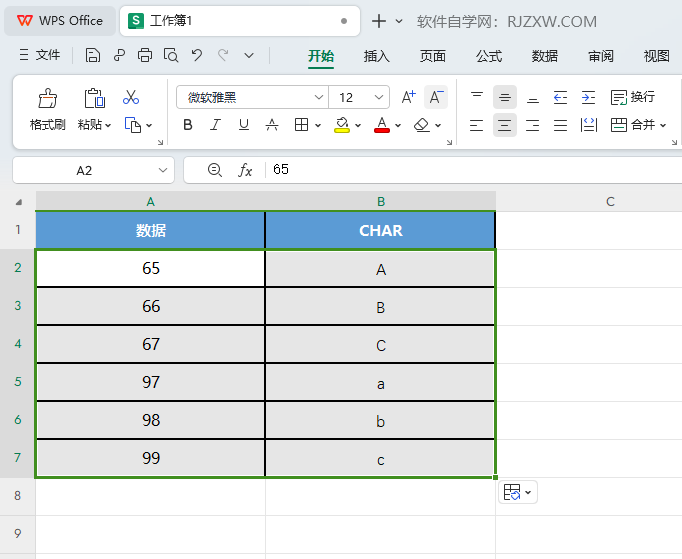Click Increase Indent icon
The height and width of the screenshot is (559, 682).
588,97
